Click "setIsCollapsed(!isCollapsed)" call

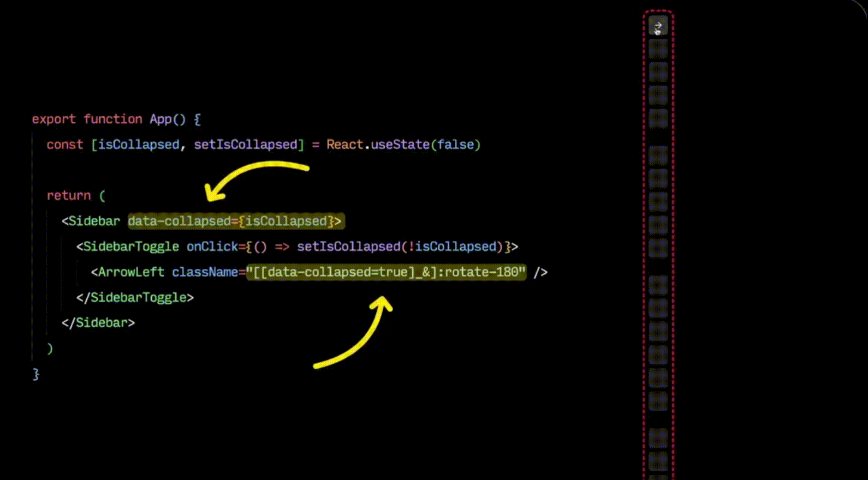pyautogui.click(x=400, y=247)
